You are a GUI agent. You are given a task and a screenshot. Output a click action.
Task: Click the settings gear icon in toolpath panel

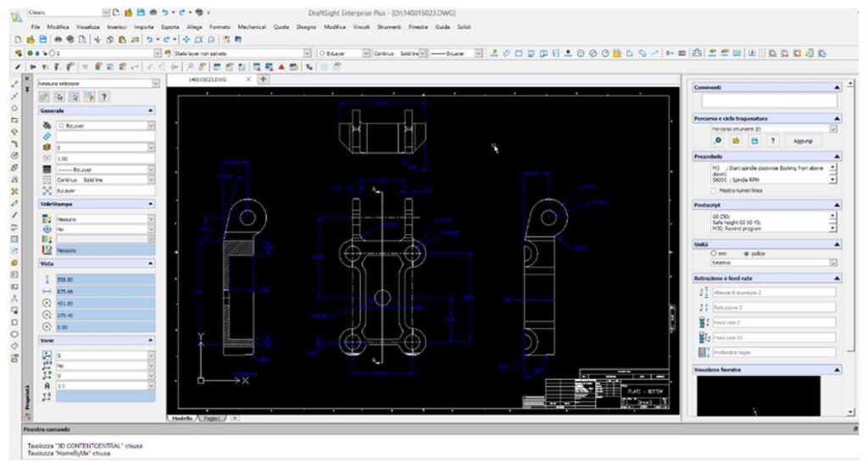(x=718, y=141)
